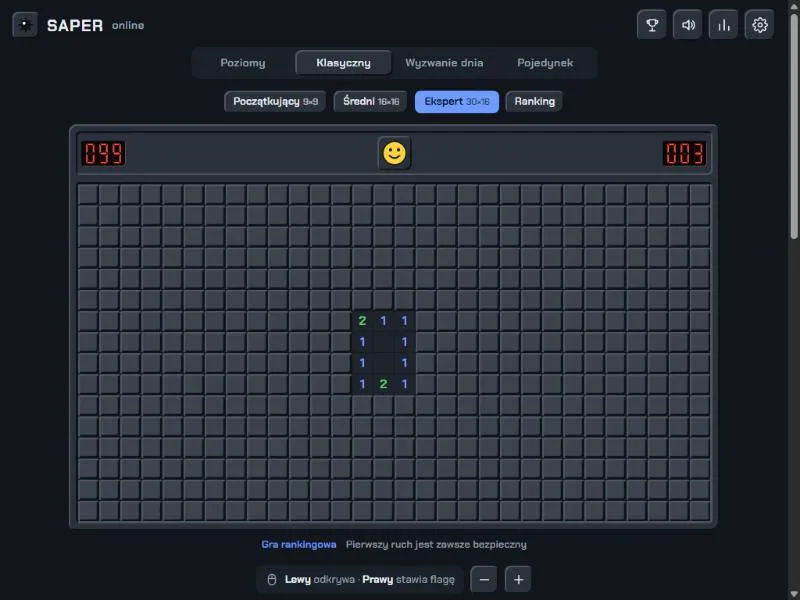
Task: Click the green 2 in revealed area's top-left
Action: point(362,321)
